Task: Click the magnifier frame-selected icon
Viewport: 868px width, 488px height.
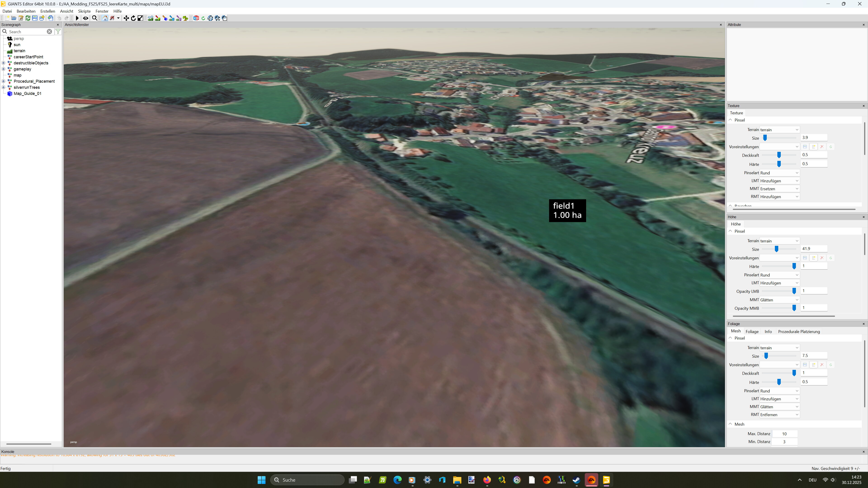Action: (95, 18)
